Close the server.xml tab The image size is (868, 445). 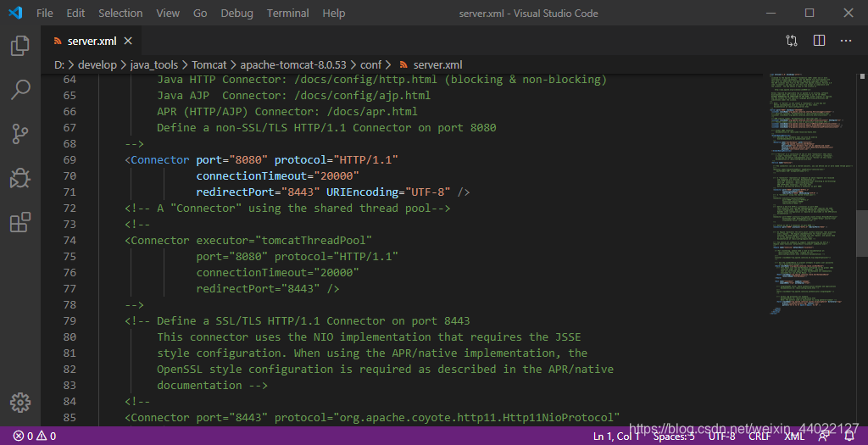pos(128,41)
